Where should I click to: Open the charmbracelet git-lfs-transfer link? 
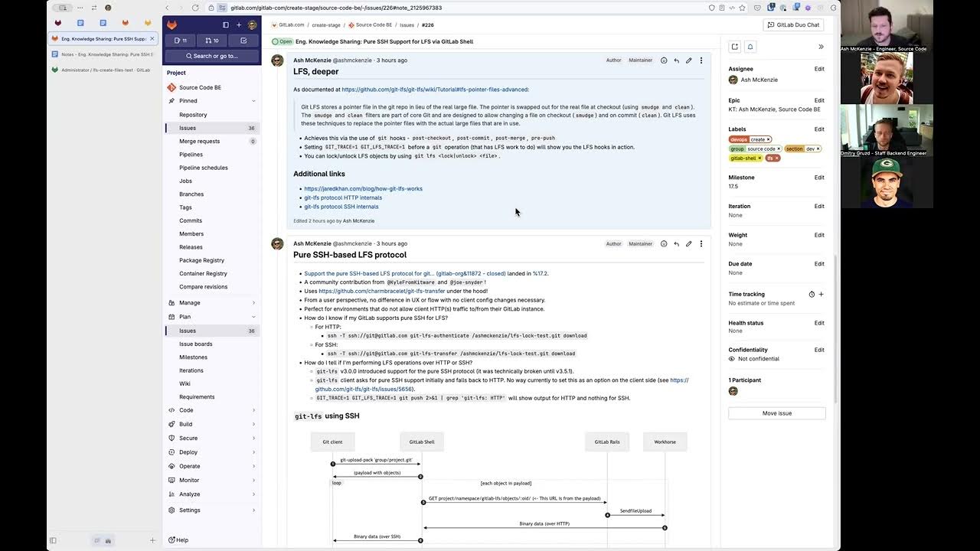[381, 291]
